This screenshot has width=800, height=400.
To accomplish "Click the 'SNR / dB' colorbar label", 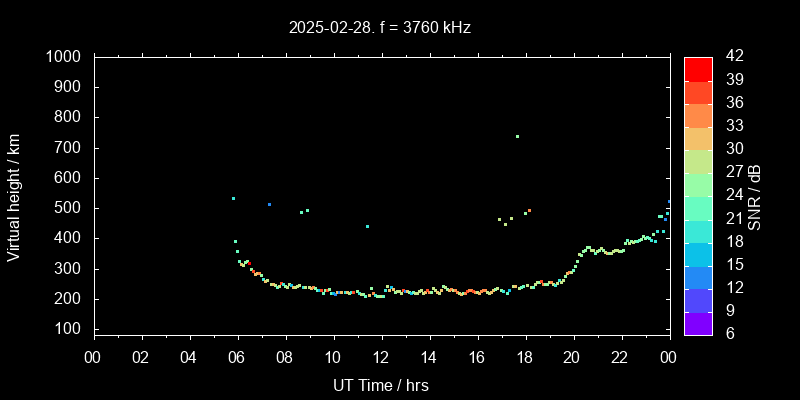I will coord(755,196).
